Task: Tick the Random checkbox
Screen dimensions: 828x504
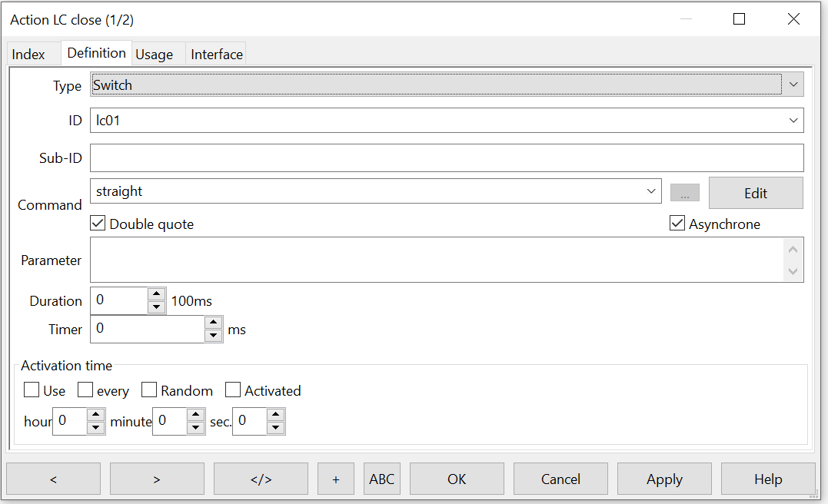Action: [x=149, y=390]
